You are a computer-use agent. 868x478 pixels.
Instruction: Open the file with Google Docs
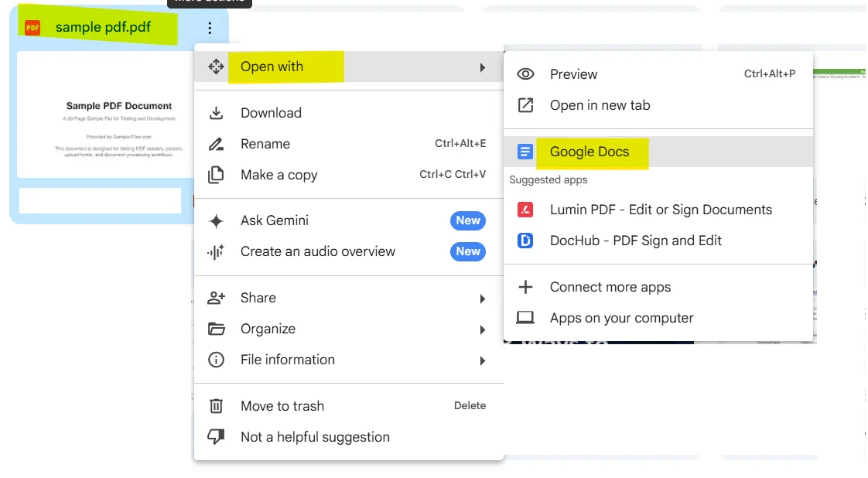[658, 152]
